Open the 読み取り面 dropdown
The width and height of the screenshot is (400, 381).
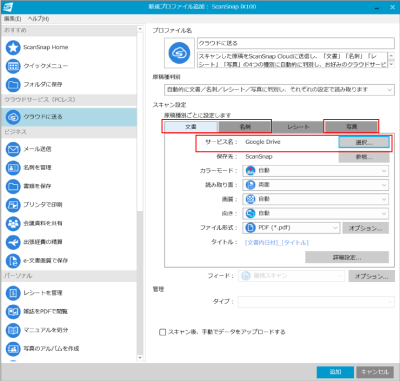[316, 185]
